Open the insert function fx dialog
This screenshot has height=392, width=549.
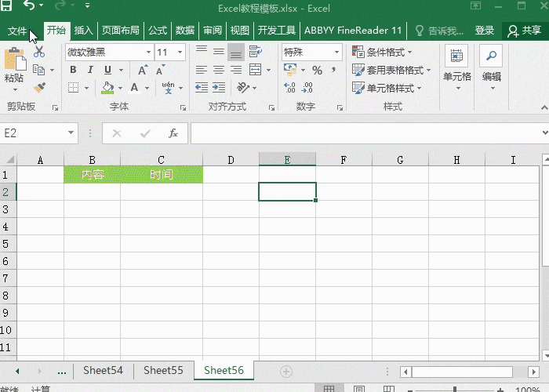173,133
